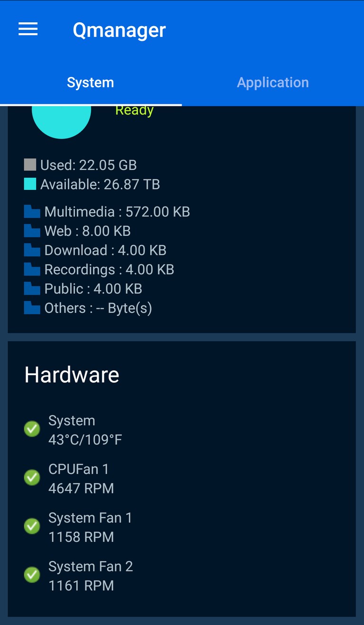Tap the Recordings folder icon

point(32,270)
